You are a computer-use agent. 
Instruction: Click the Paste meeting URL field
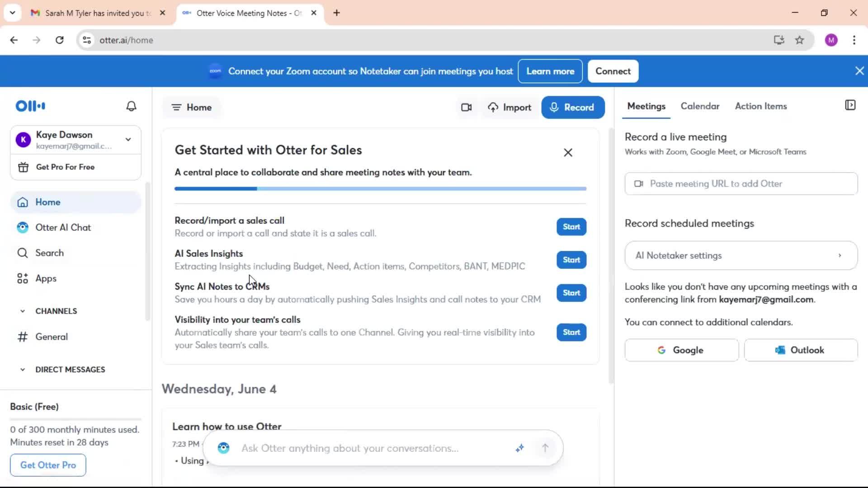(x=741, y=184)
